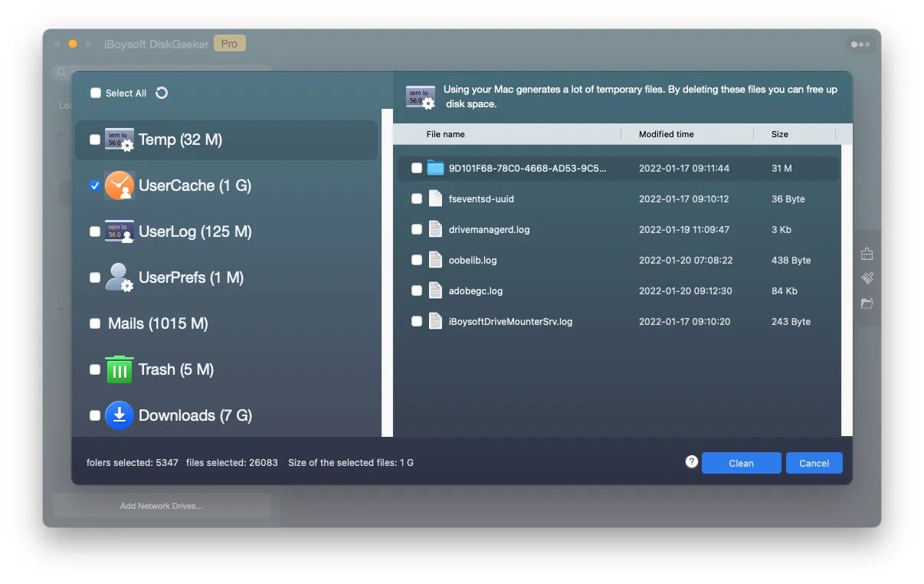Click the blue Downloads arrow icon

119,415
